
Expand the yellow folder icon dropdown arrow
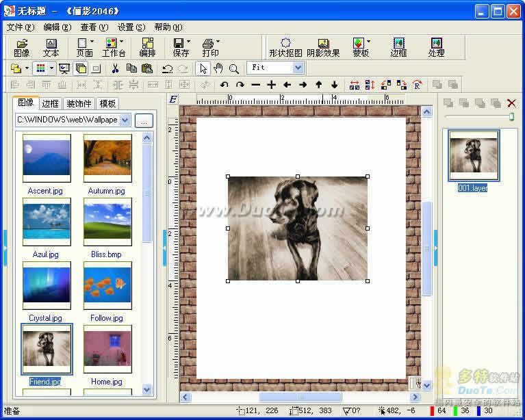pyautogui.click(x=27, y=68)
